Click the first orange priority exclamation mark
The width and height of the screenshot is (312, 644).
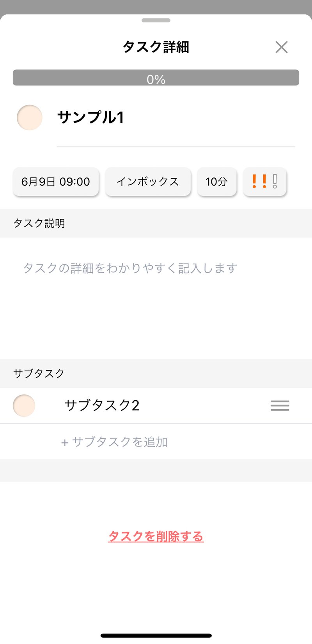[254, 181]
